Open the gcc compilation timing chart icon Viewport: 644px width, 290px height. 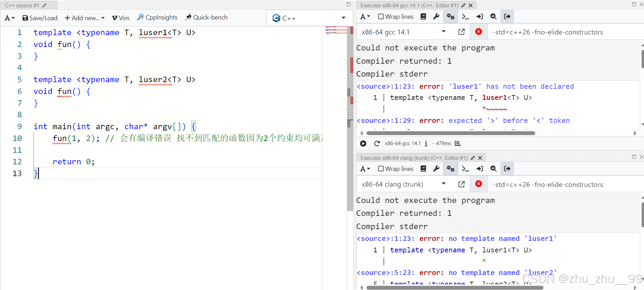pos(458,143)
